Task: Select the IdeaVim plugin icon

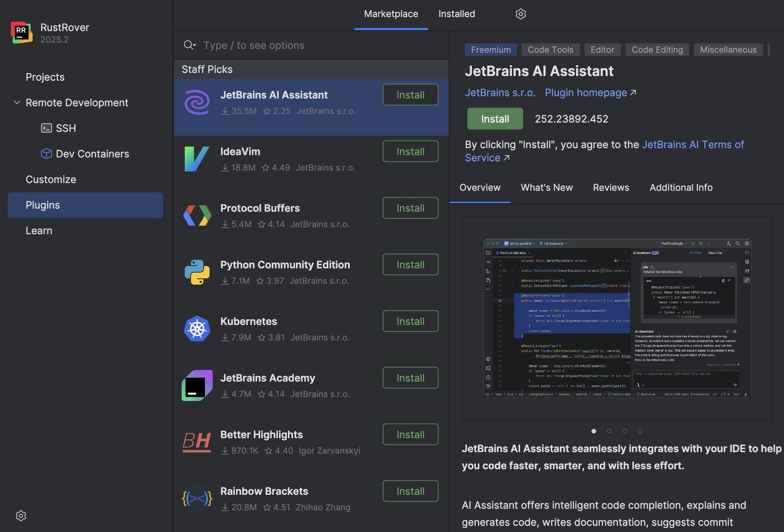Action: 197,159
